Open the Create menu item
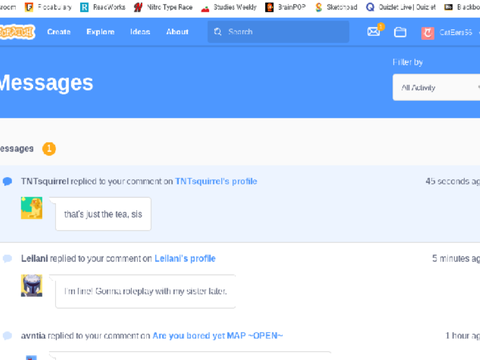480x360 pixels. click(x=59, y=32)
